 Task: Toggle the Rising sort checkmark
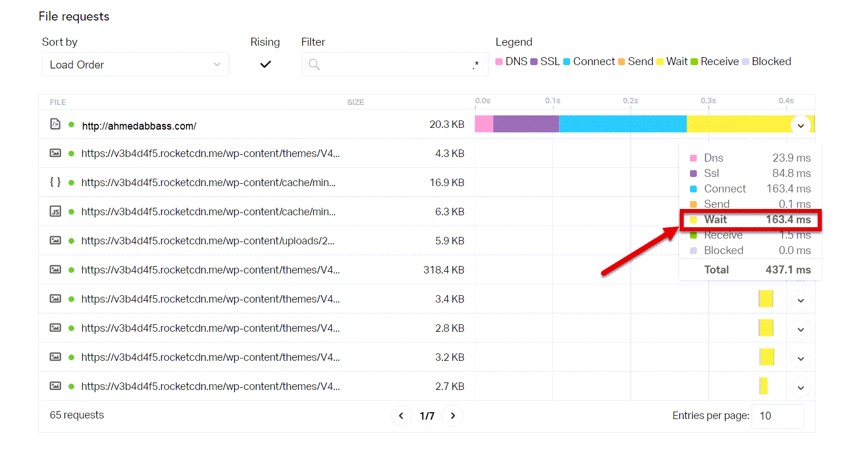265,65
